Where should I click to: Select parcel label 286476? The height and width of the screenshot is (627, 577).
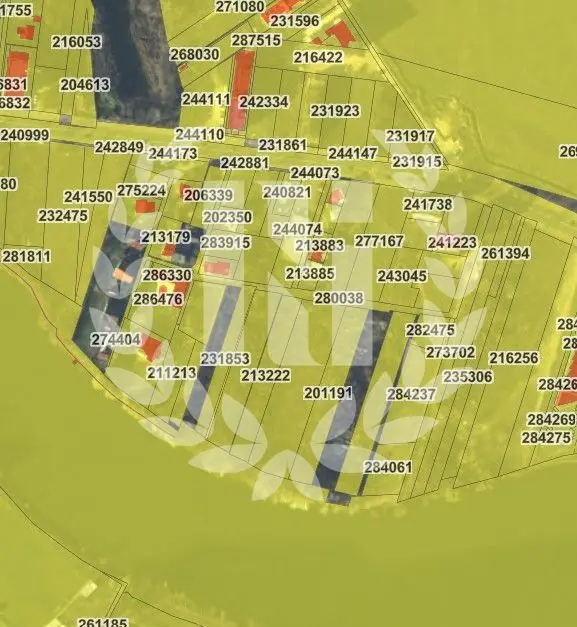(x=158, y=299)
